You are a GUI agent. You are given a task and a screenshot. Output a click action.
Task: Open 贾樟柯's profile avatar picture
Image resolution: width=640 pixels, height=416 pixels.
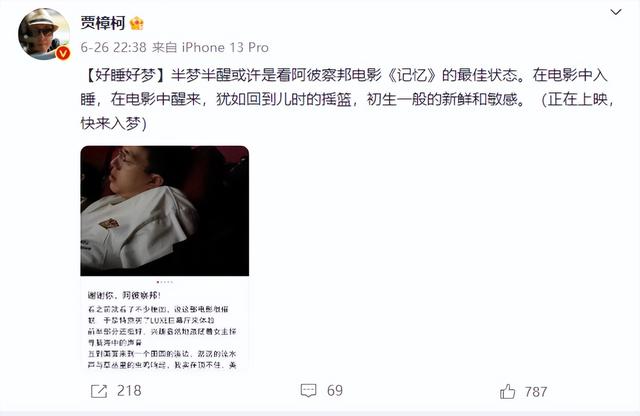tap(44, 34)
